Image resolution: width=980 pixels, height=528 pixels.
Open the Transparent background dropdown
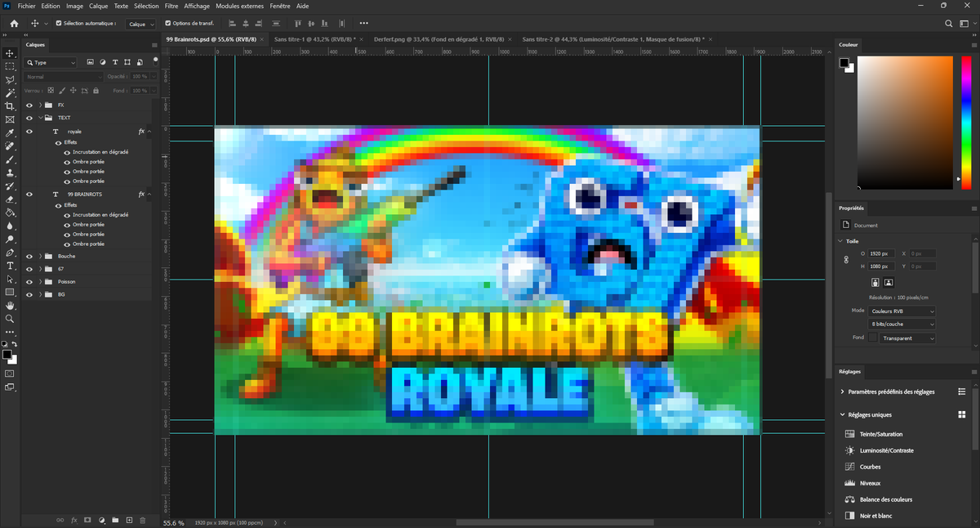click(x=908, y=338)
